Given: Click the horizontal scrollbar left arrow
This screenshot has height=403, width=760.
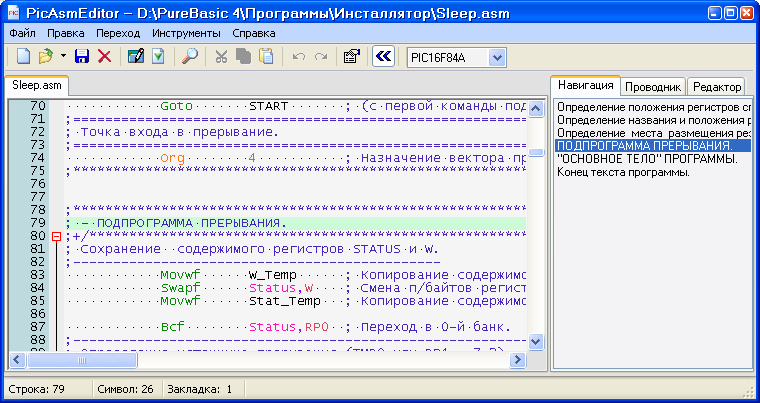Looking at the screenshot, I should (x=17, y=359).
